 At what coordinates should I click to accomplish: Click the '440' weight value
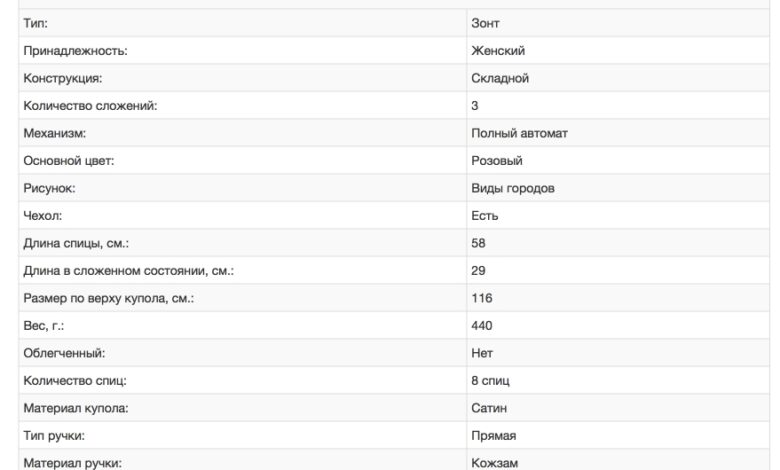point(482,326)
